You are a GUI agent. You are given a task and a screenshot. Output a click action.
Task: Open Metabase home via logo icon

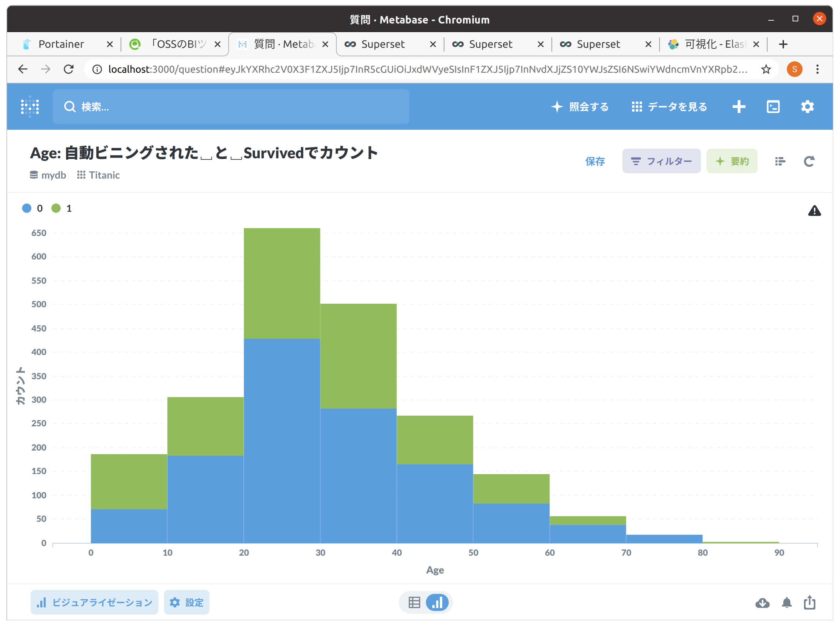(30, 107)
